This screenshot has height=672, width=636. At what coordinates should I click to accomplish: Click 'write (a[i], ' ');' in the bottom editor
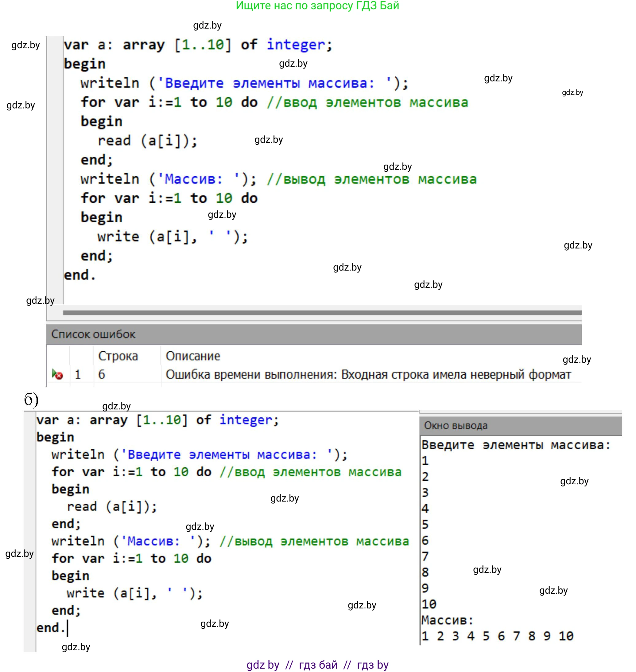[134, 593]
